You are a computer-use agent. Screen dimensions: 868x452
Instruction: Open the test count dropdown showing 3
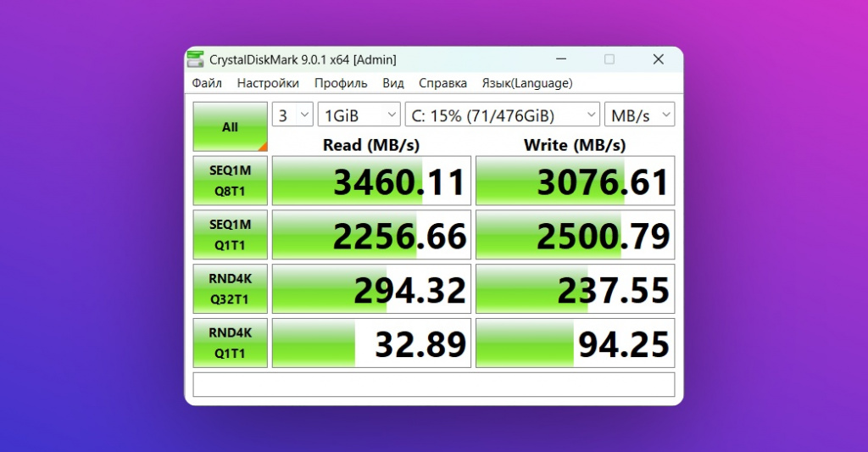292,115
